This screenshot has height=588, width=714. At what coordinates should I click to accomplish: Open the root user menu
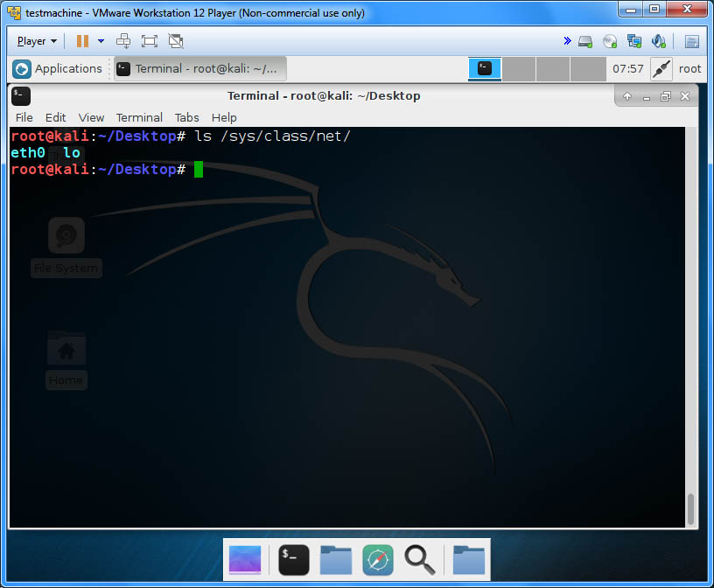coord(689,69)
